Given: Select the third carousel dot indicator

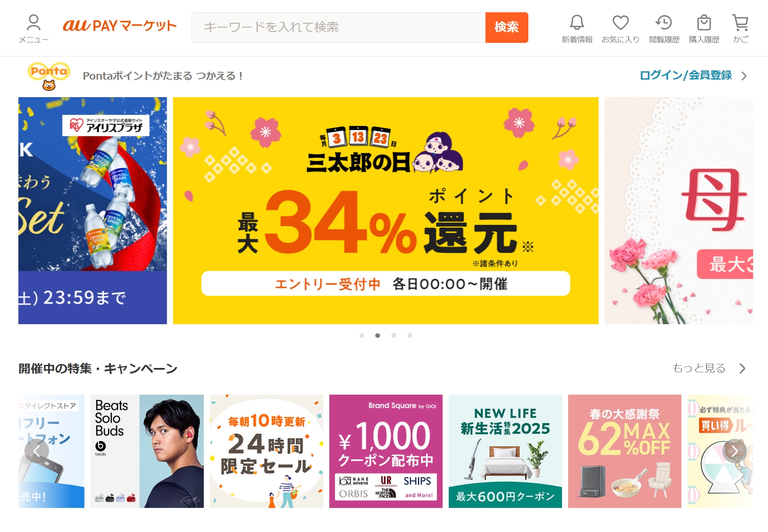Looking at the screenshot, I should point(394,336).
